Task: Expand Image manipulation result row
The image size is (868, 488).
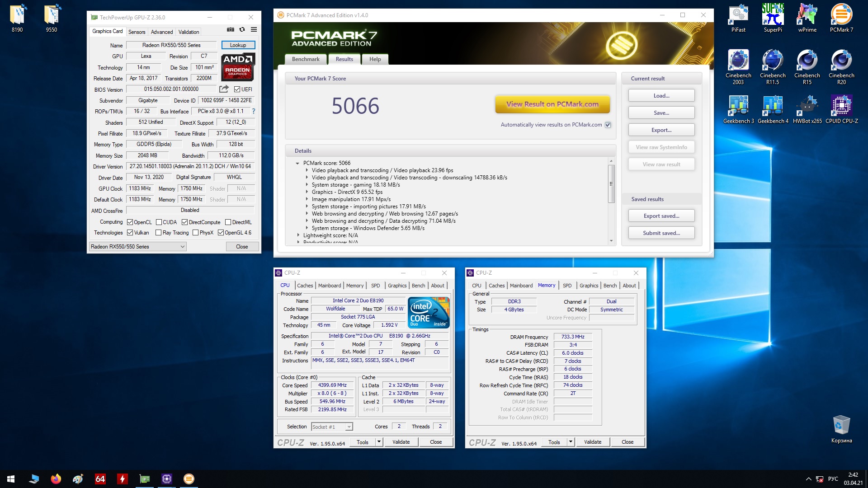Action: pos(307,199)
